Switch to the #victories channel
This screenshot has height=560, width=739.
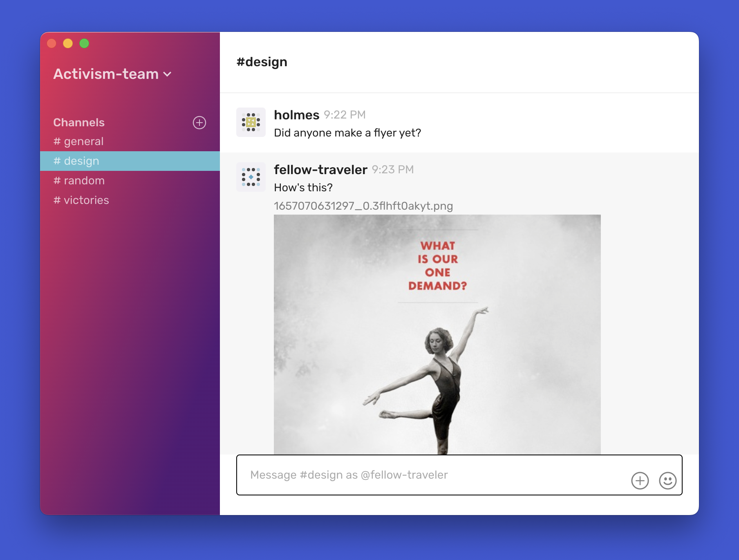(81, 200)
